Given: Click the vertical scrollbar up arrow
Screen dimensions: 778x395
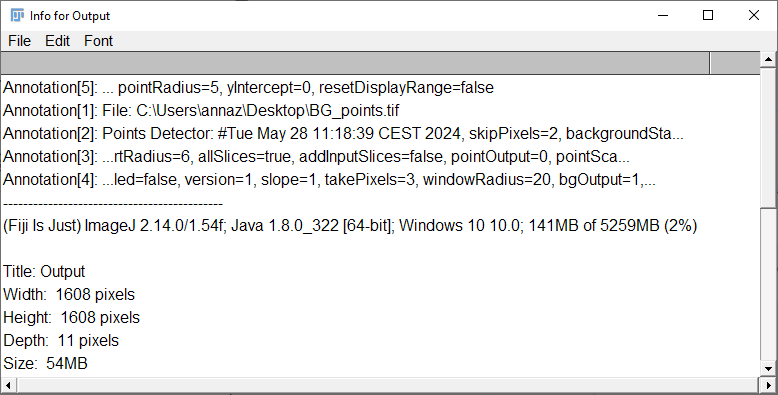Looking at the screenshot, I should click(769, 60).
